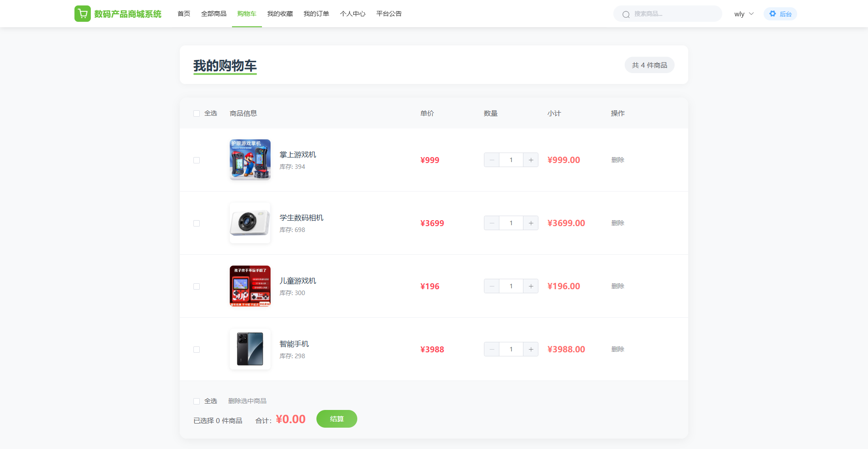Open the 我的订单 menu item
Image resolution: width=868 pixels, height=449 pixels.
316,14
